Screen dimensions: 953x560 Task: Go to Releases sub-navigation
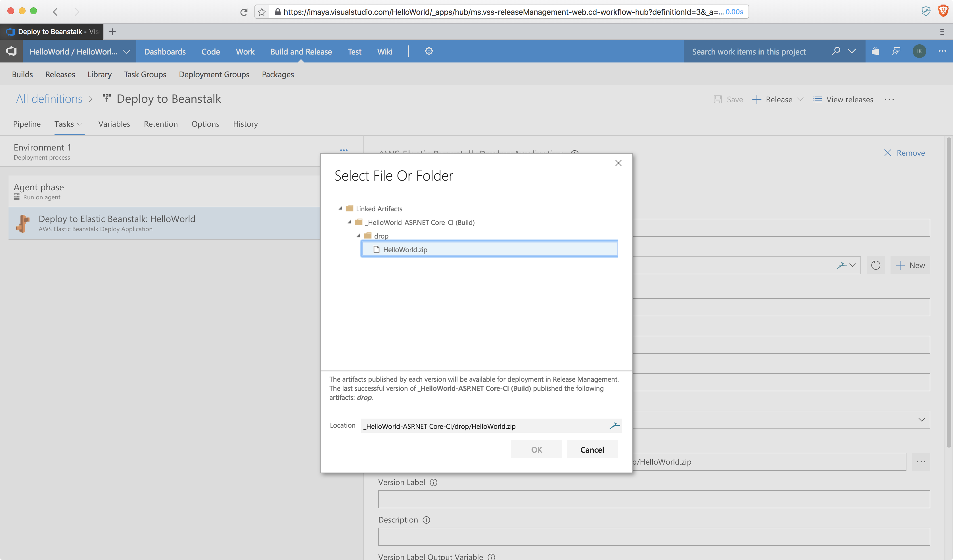(60, 74)
